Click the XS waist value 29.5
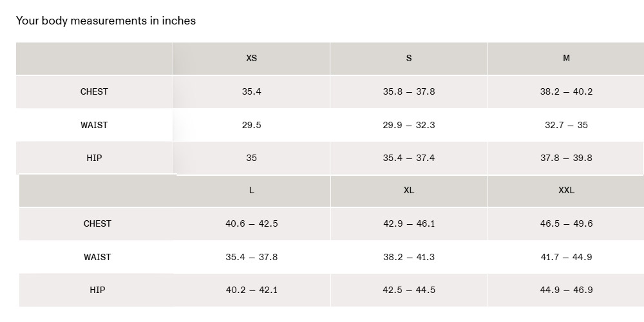 point(251,125)
